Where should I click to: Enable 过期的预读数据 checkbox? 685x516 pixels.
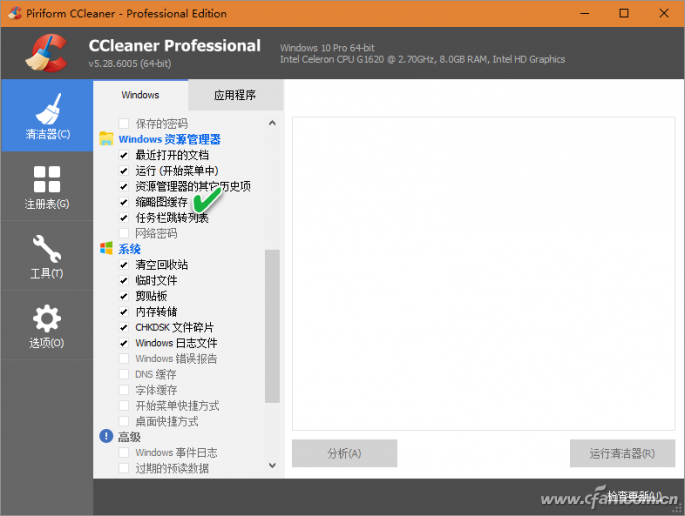[x=124, y=468]
